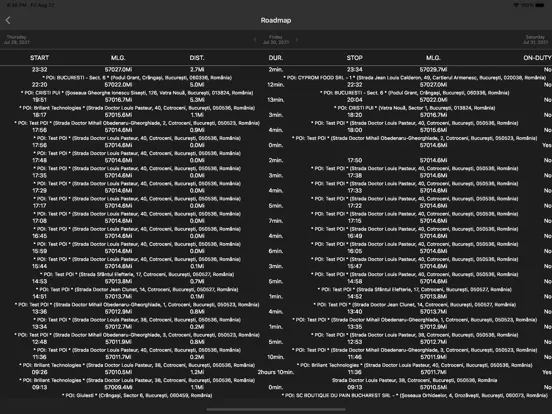Viewport: 552px width, 414px height.
Task: Select distance 5.3Mi
Action: pos(197,100)
